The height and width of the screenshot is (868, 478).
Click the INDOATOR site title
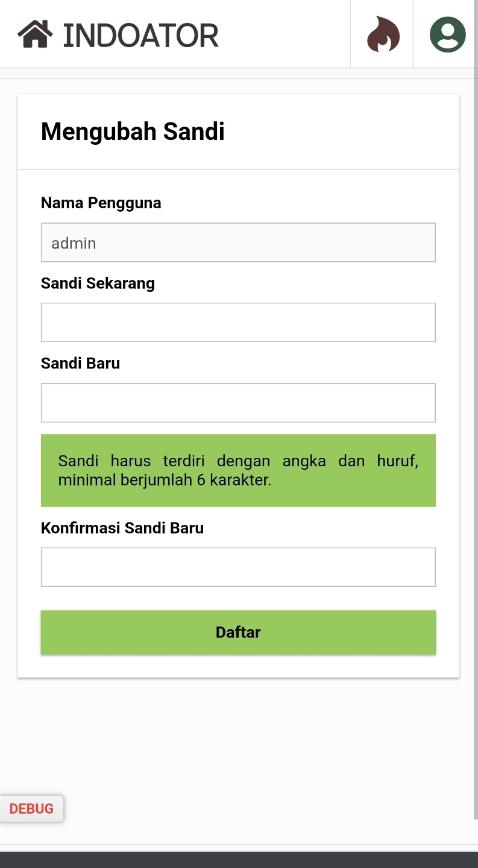pos(140,35)
